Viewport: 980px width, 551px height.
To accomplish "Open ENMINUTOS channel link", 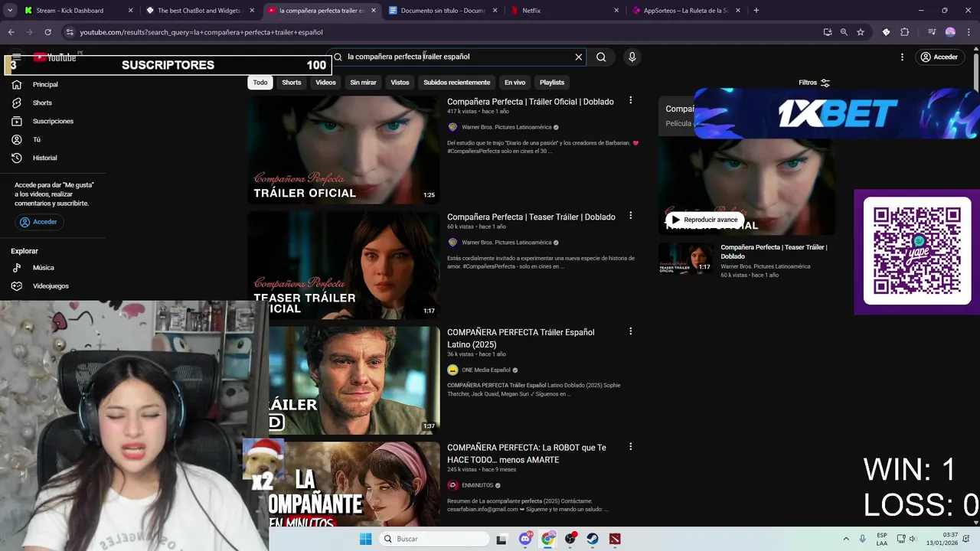I will 477,485.
